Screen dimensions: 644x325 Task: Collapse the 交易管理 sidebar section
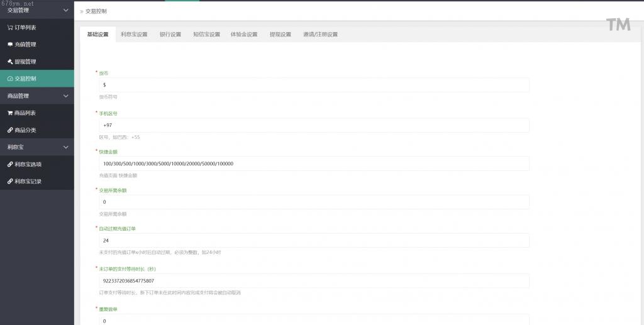[x=66, y=10]
